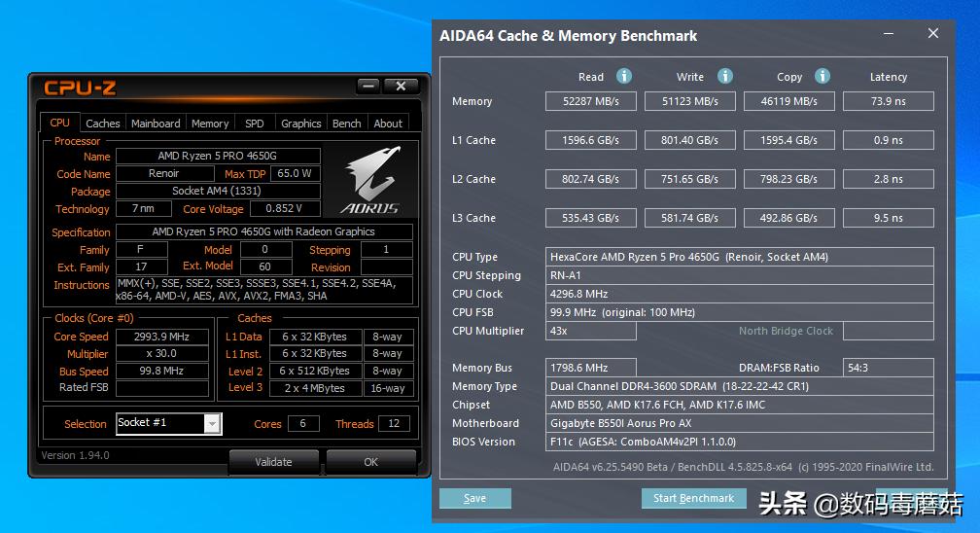980x533 pixels.
Task: Click the Read info icon in AIDA64
Action: click(x=624, y=76)
